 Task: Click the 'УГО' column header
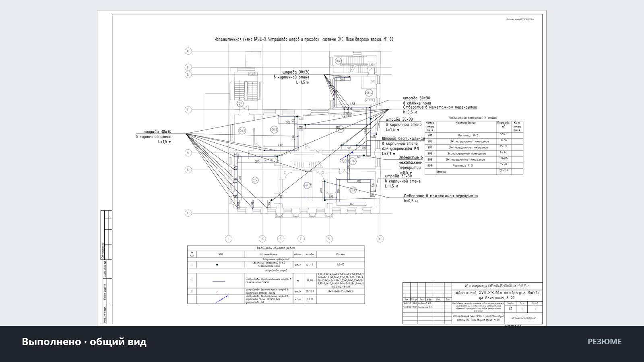(x=221, y=254)
